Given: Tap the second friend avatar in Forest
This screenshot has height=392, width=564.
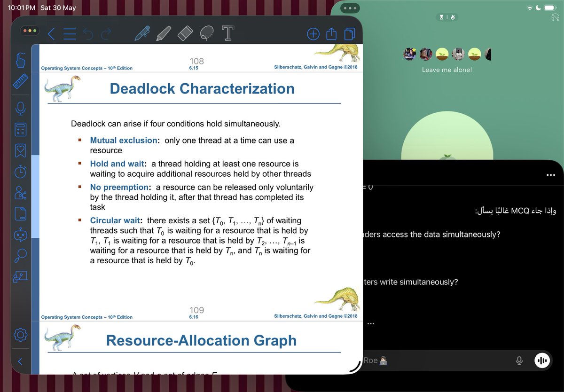Looking at the screenshot, I should (x=426, y=54).
